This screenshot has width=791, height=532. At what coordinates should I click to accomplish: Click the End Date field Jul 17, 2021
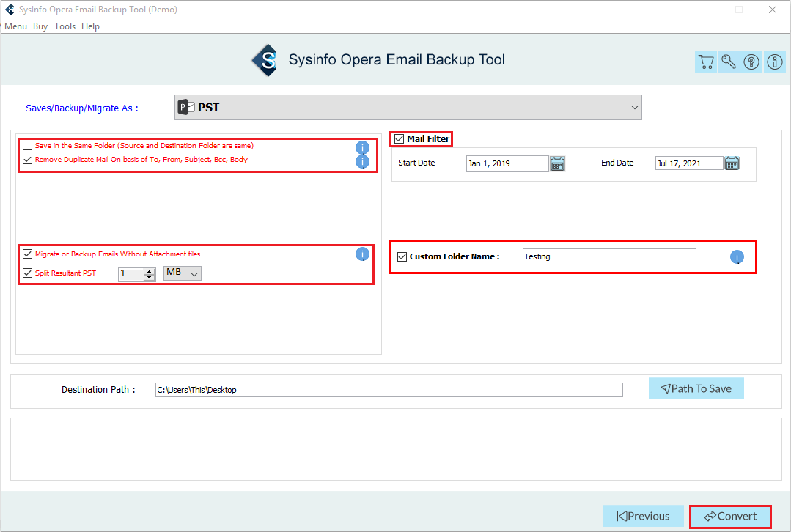coord(689,163)
